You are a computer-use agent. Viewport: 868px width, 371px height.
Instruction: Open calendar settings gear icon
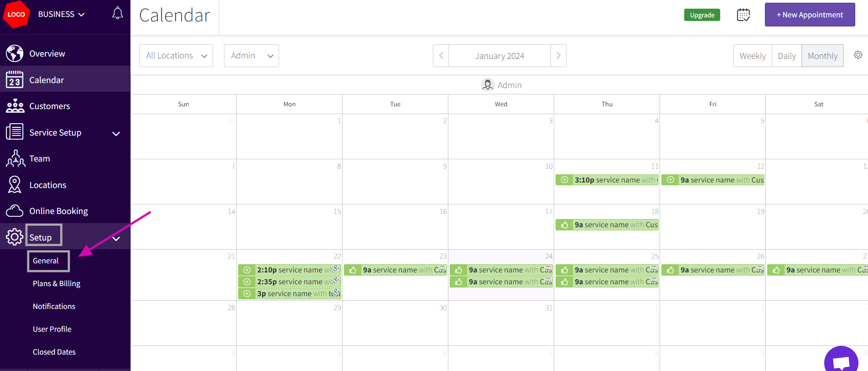tap(858, 55)
